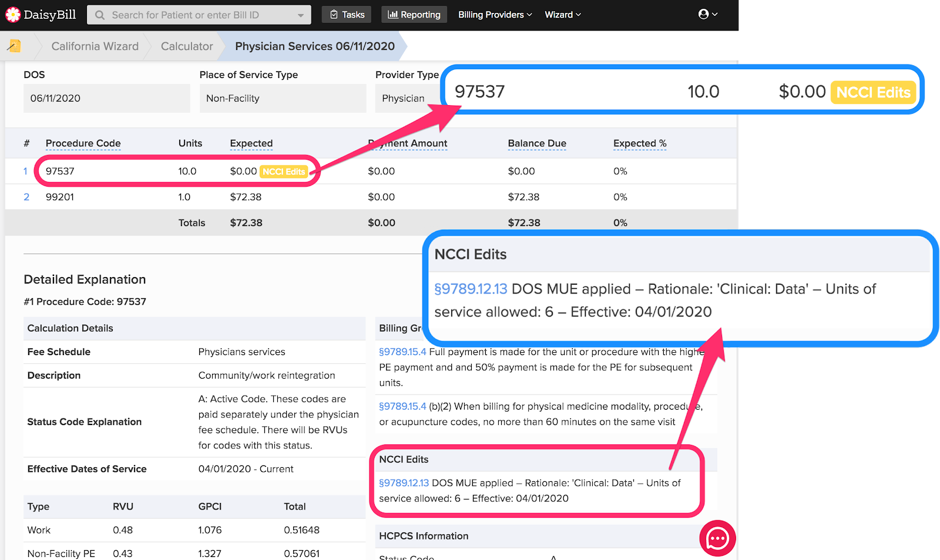
Task: Expand the account menu chevron
Action: [x=714, y=14]
